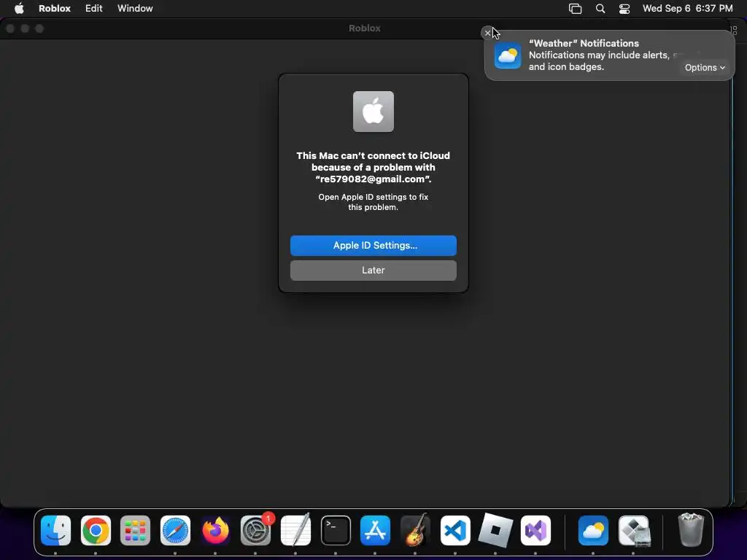
Task: Dismiss the Weather notification with X
Action: point(487,33)
